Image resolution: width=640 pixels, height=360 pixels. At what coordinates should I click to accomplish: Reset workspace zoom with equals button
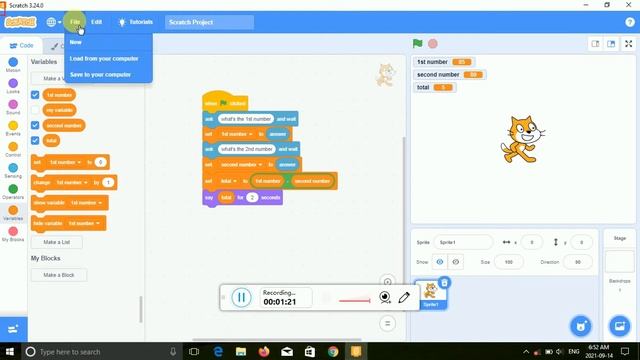pyautogui.click(x=387, y=324)
